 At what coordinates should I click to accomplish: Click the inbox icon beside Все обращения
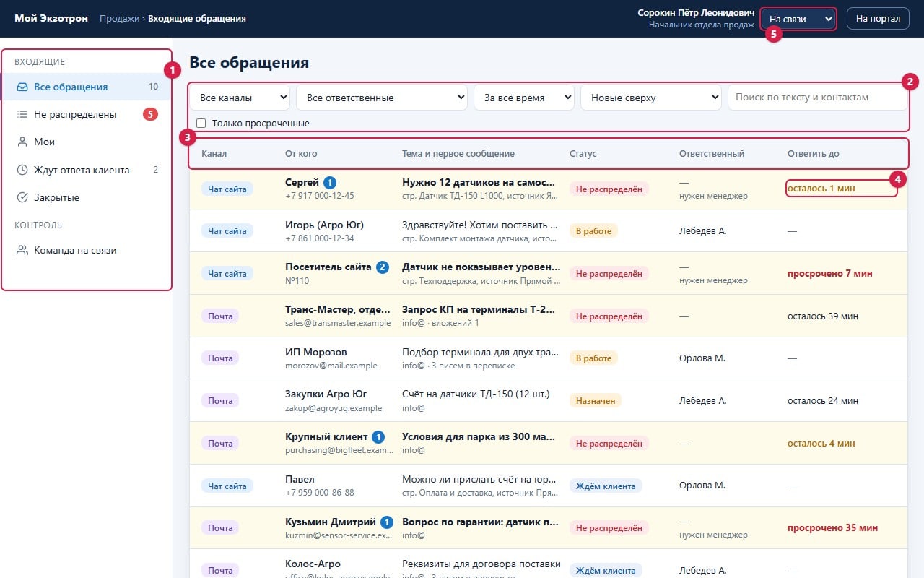point(22,87)
